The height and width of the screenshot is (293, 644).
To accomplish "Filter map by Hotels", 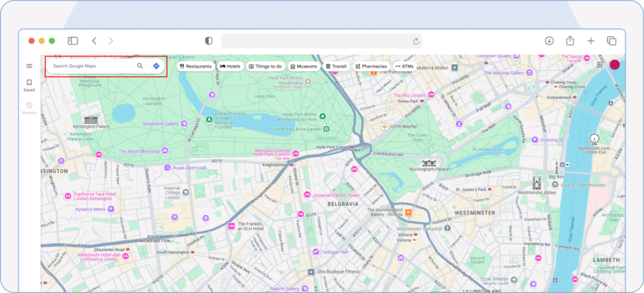I will [230, 66].
